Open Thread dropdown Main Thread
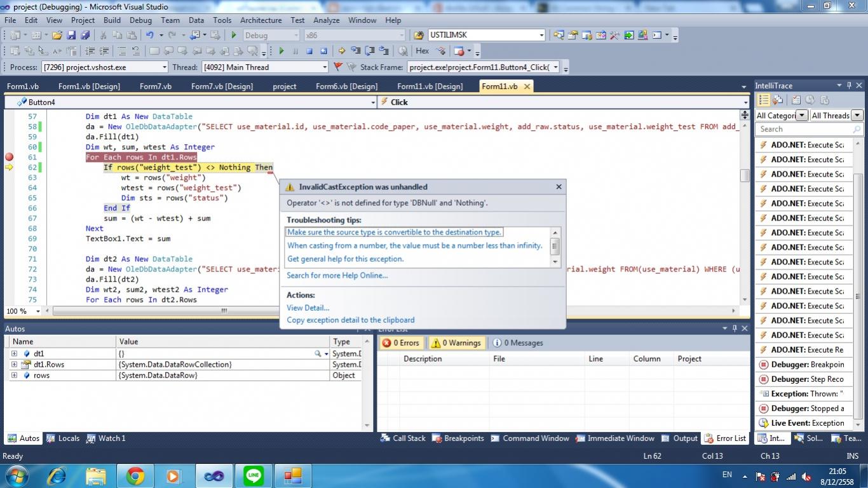The image size is (868, 488). click(265, 67)
